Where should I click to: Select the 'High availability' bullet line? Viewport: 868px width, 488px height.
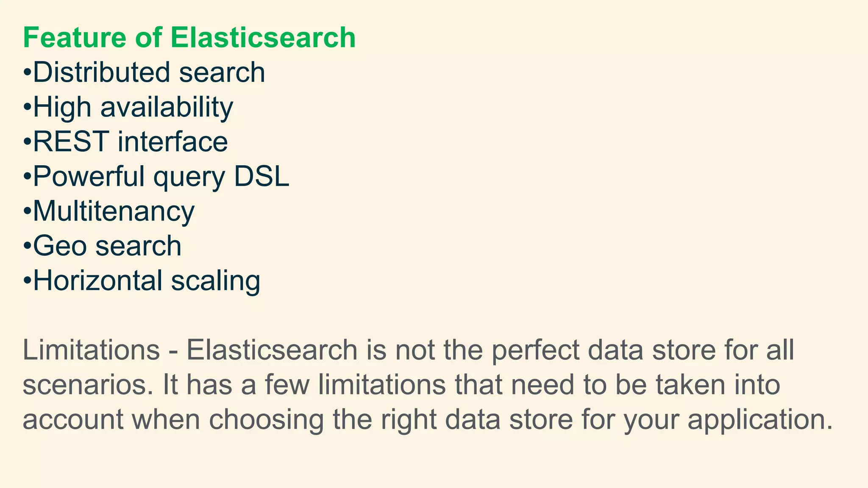133,107
